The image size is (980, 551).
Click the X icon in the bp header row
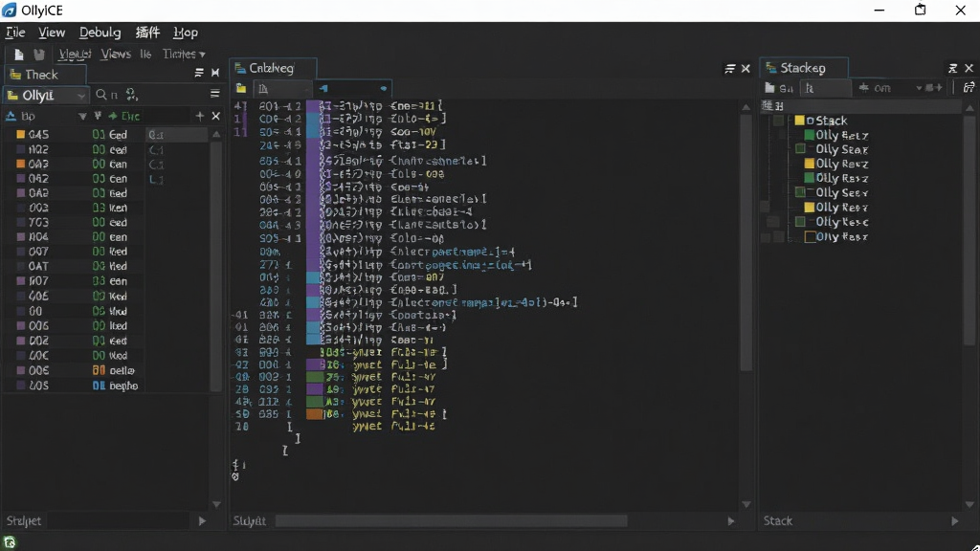click(215, 116)
